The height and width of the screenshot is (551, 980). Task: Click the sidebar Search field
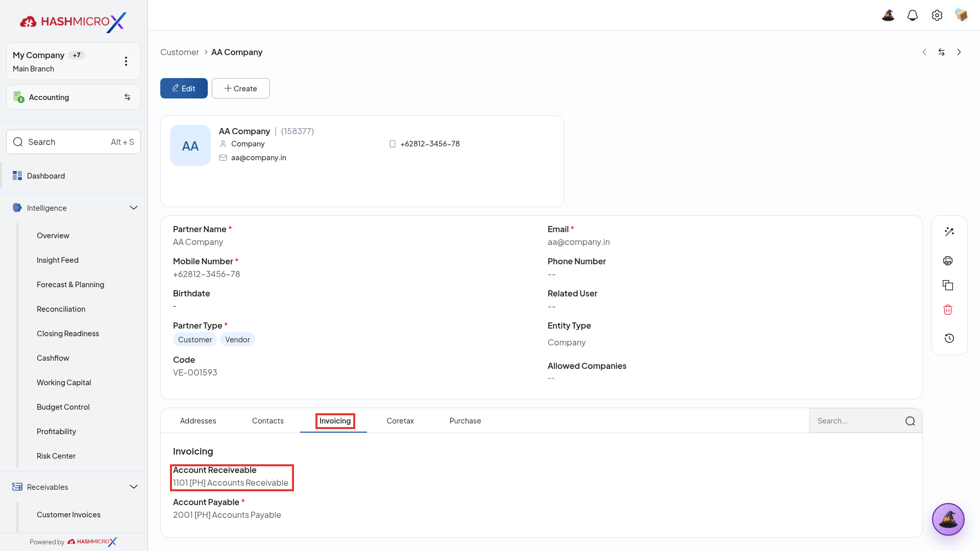(x=73, y=142)
